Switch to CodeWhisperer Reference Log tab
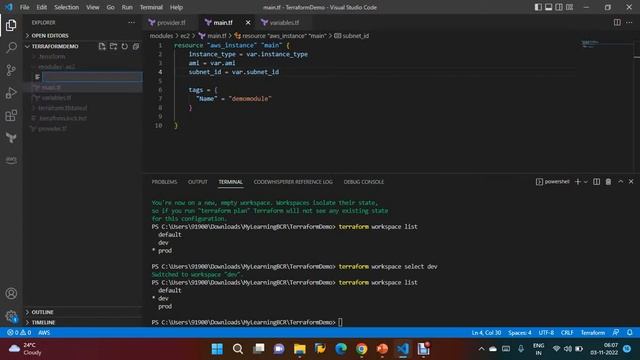 click(293, 182)
